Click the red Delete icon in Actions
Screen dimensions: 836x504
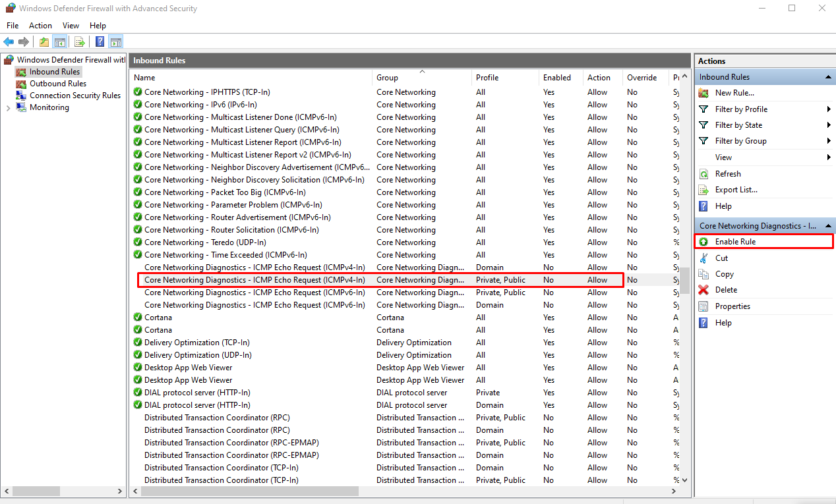(x=703, y=290)
